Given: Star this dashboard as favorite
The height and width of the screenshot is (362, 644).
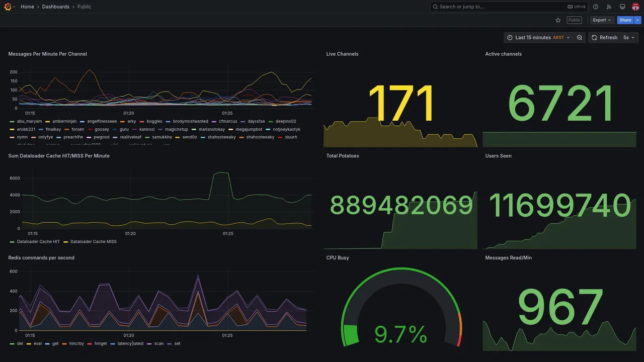Looking at the screenshot, I should pyautogui.click(x=558, y=20).
